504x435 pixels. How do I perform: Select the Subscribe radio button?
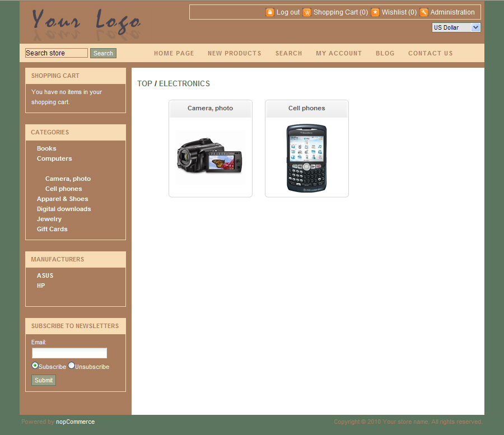click(x=35, y=366)
